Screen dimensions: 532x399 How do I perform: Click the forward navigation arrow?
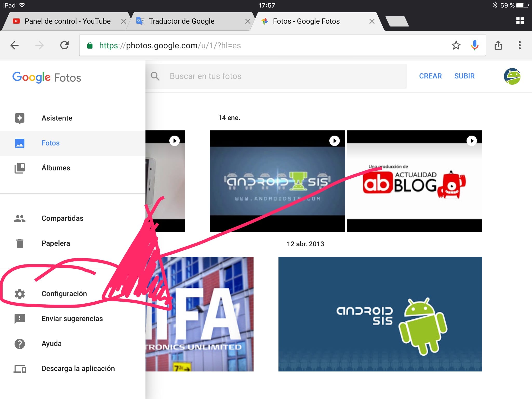click(x=39, y=45)
